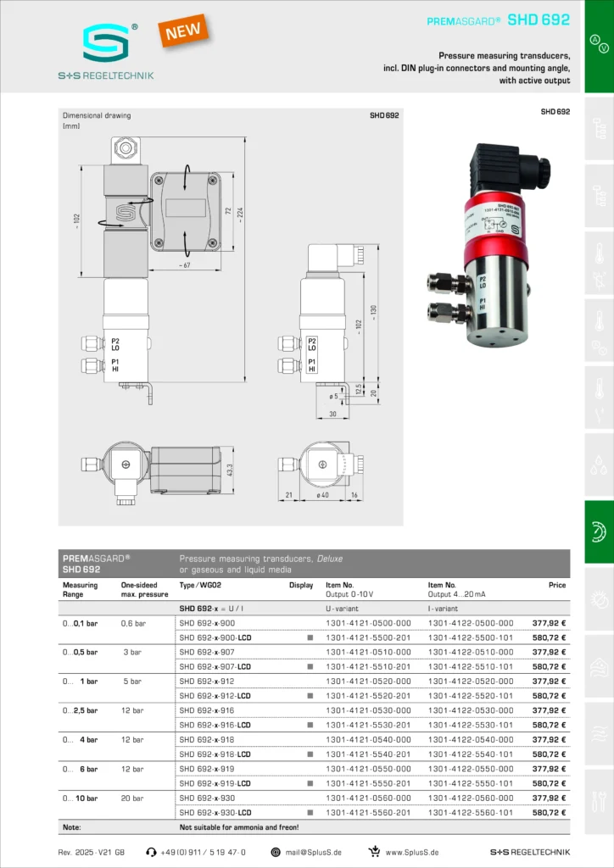
Task: Click display marker square for SHD 692-x-900-LCD
Action: (310, 637)
